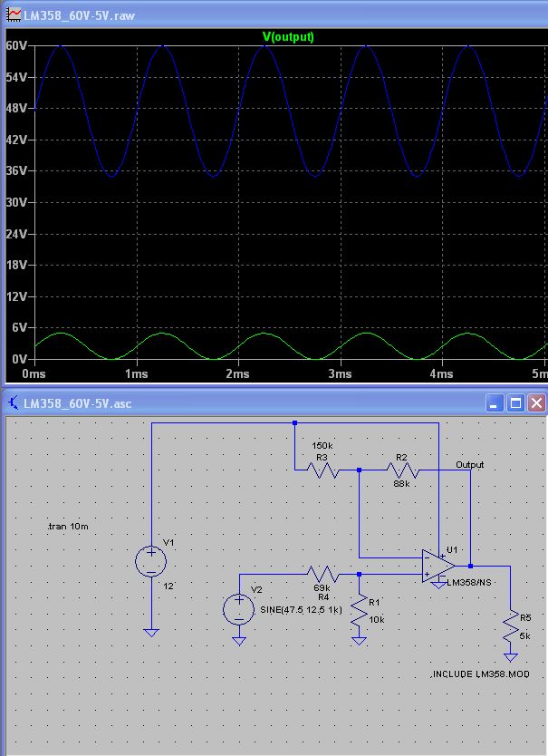The width and height of the screenshot is (548, 756).
Task: Click the 2ms label on time axis
Action: (x=237, y=373)
